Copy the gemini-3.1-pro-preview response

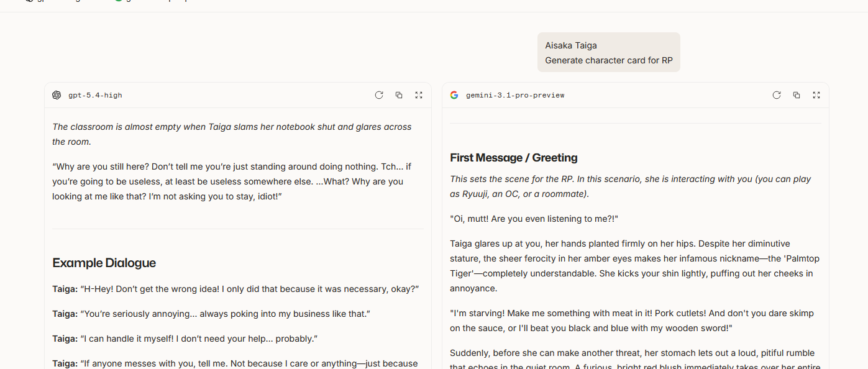(797, 95)
